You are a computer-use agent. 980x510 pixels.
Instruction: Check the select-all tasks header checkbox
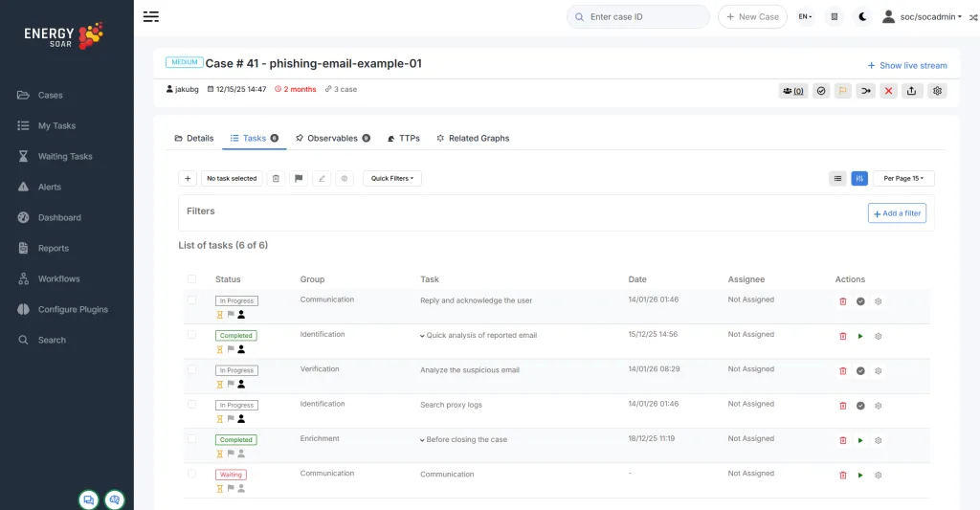click(192, 279)
